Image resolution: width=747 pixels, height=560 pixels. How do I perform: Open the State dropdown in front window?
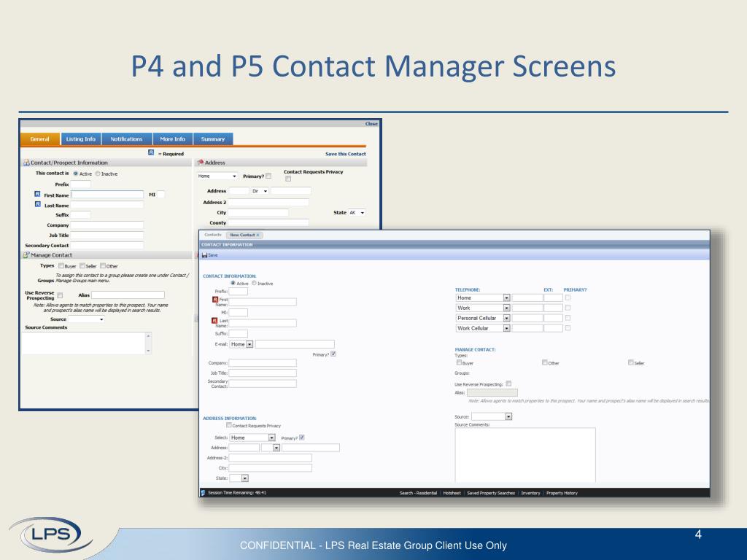click(239, 478)
